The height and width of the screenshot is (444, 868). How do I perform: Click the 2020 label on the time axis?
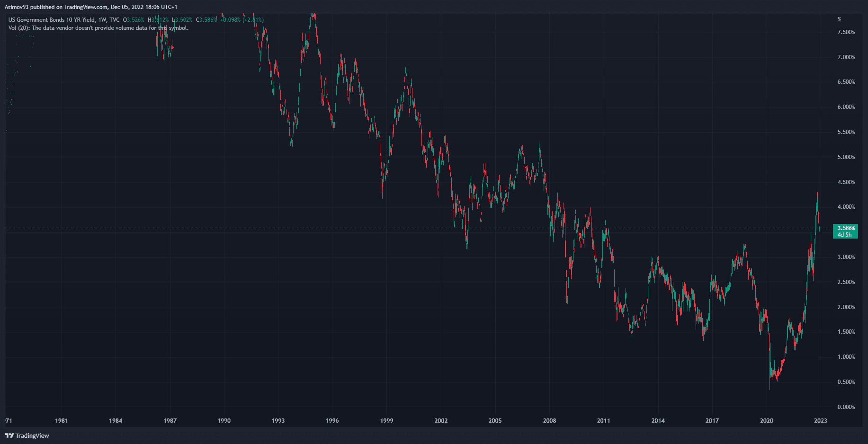(766, 420)
